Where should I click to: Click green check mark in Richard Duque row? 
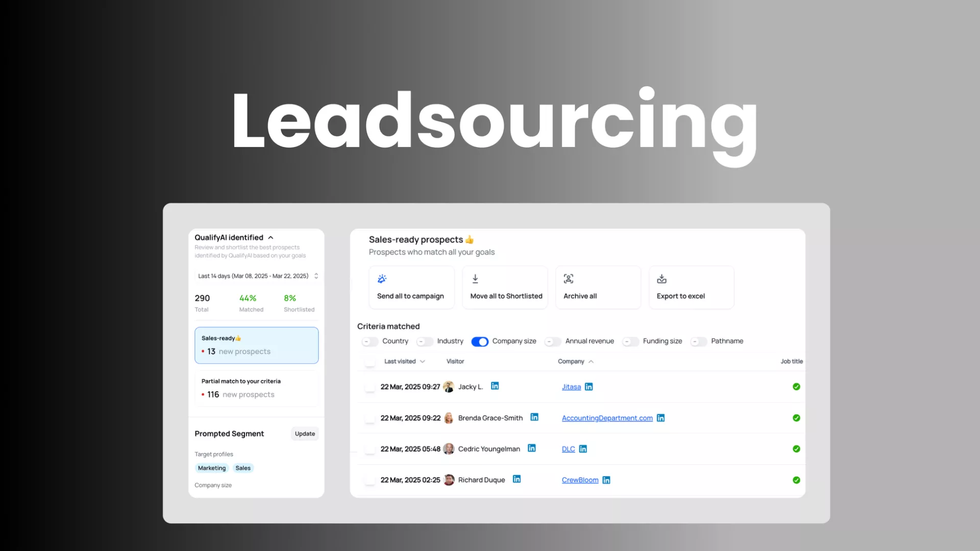point(796,480)
